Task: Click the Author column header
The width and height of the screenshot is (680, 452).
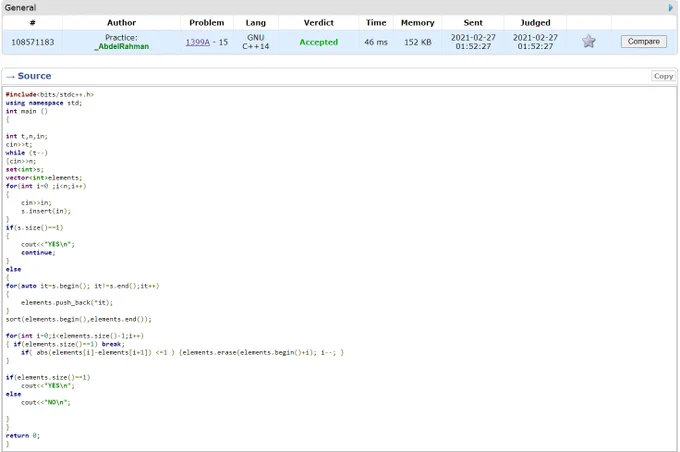Action: pos(121,23)
